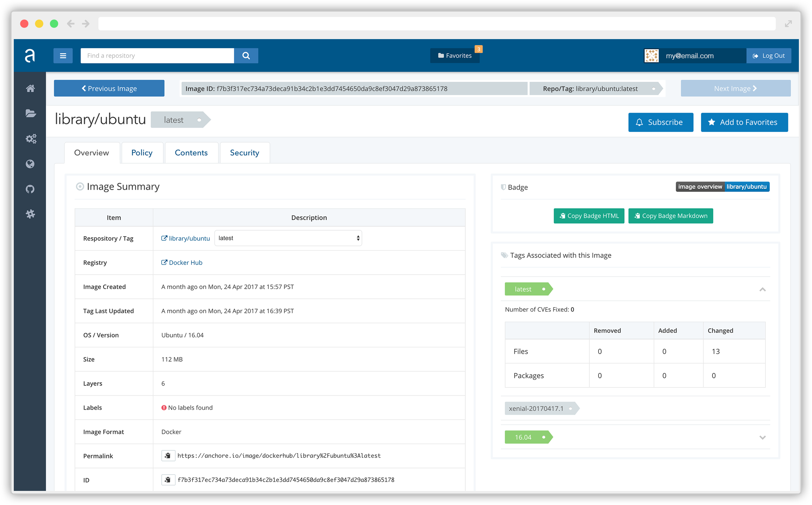812x505 pixels.
Task: Collapse the latest tag section chevron
Action: pyautogui.click(x=762, y=289)
